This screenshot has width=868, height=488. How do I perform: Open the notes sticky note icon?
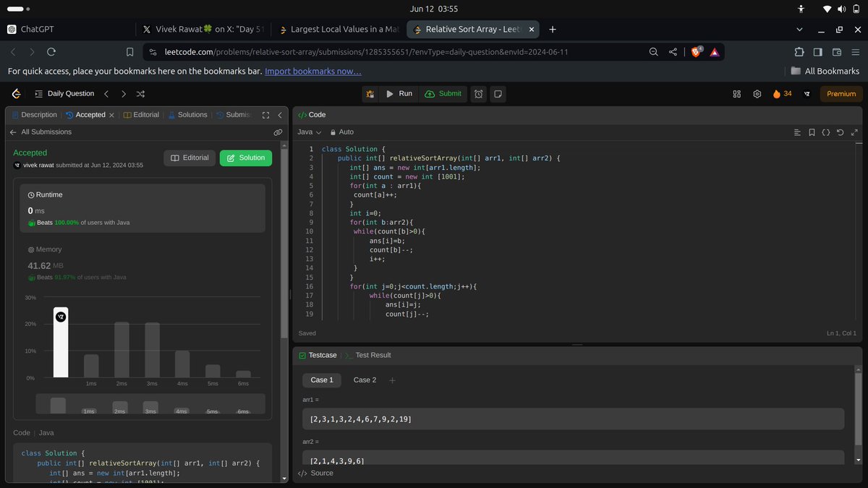[498, 93]
